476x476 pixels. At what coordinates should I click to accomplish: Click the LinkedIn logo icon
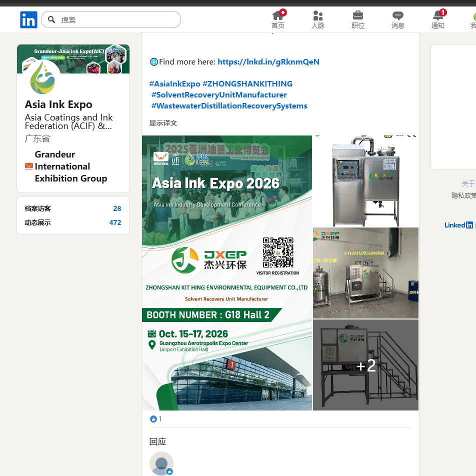click(x=28, y=20)
